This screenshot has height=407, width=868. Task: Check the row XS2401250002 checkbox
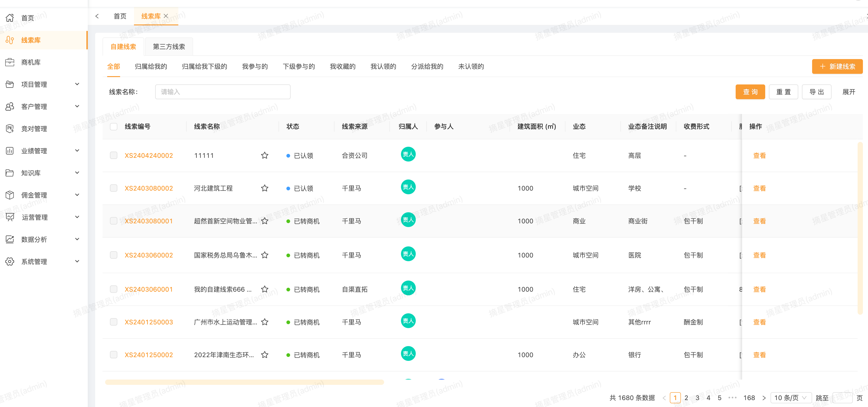[114, 354]
